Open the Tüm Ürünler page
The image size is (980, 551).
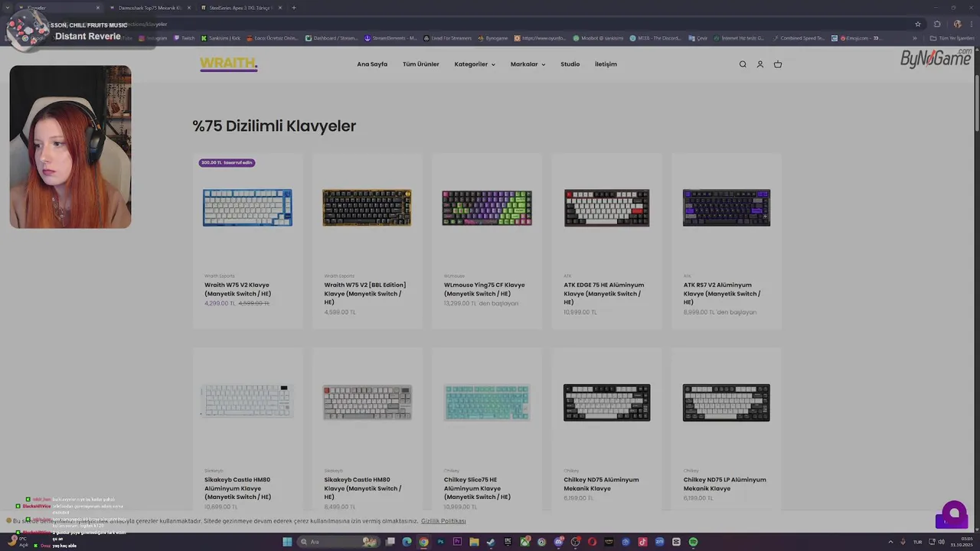click(421, 64)
